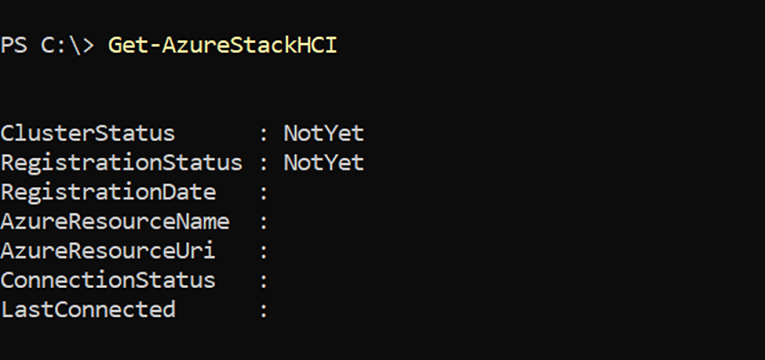Click the colon after AzureResourceUri
The image size is (765, 360).
click(264, 252)
